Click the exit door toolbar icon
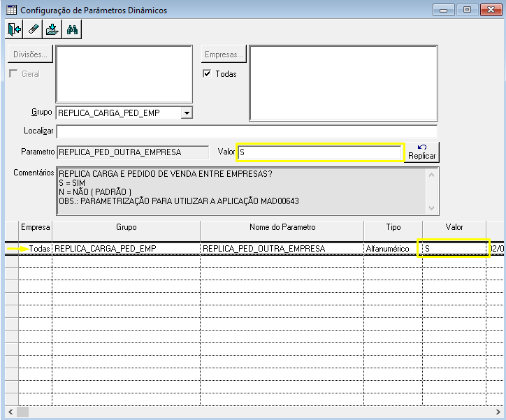The image size is (506, 420). click(14, 29)
